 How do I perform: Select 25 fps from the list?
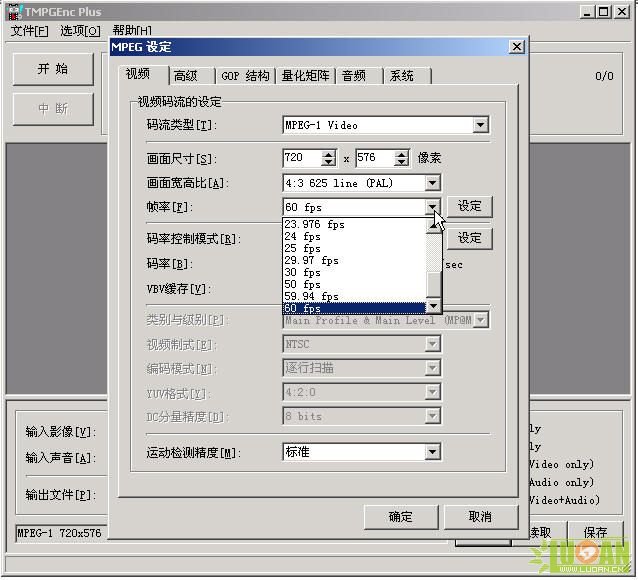[x=354, y=248]
